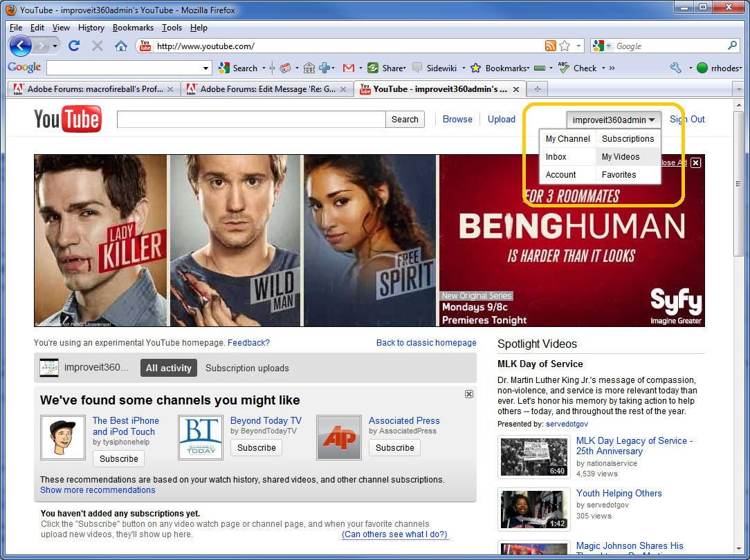
Task: Subscribe to The Best iPhone and iPod Touch
Action: pyautogui.click(x=118, y=458)
